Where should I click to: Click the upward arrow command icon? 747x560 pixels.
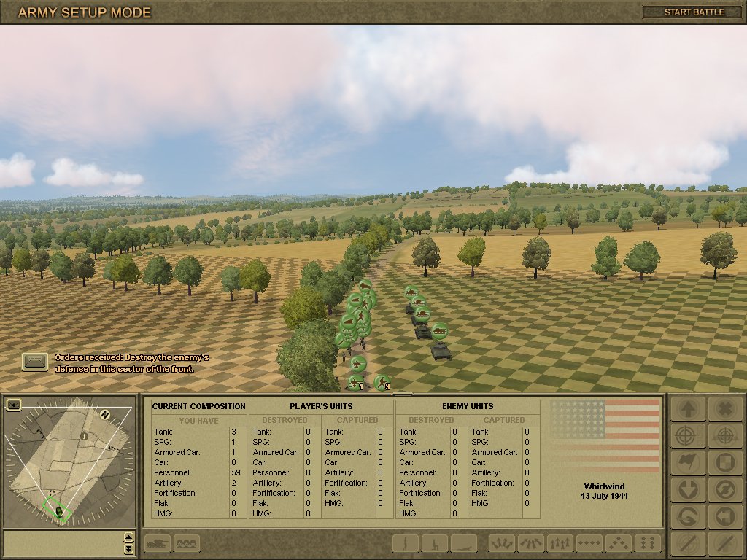pyautogui.click(x=686, y=410)
